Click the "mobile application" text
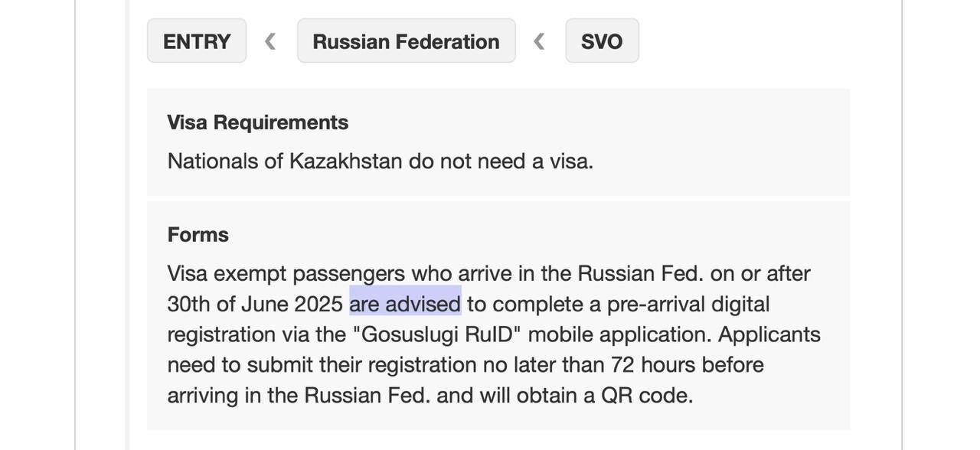The width and height of the screenshot is (980, 450). (x=619, y=334)
